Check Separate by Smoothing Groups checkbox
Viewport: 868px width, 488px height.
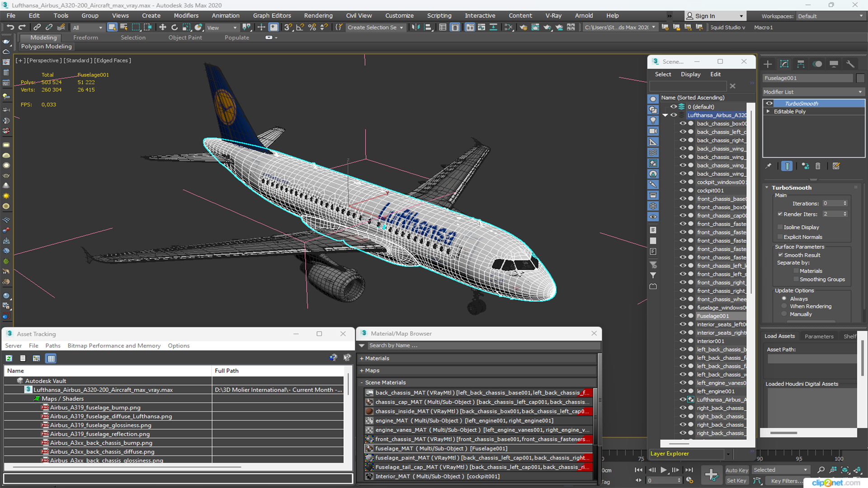tap(796, 280)
